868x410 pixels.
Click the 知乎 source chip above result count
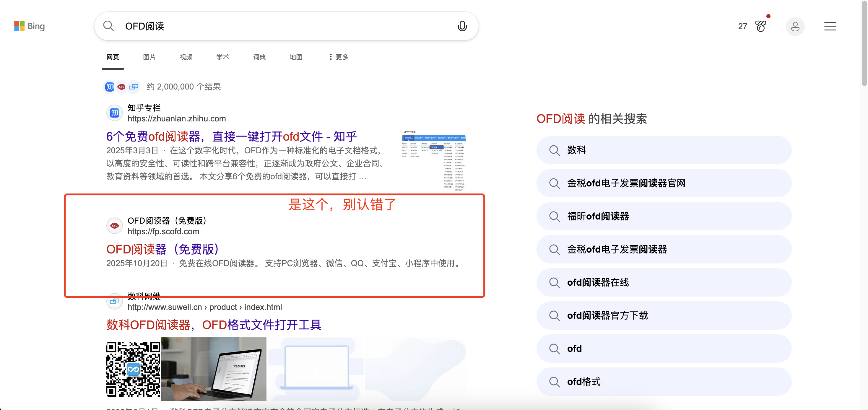click(109, 87)
